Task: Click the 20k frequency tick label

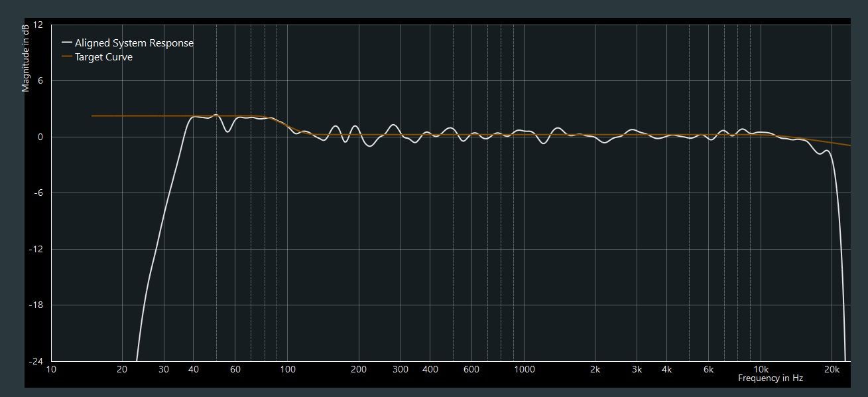Action: coord(832,369)
